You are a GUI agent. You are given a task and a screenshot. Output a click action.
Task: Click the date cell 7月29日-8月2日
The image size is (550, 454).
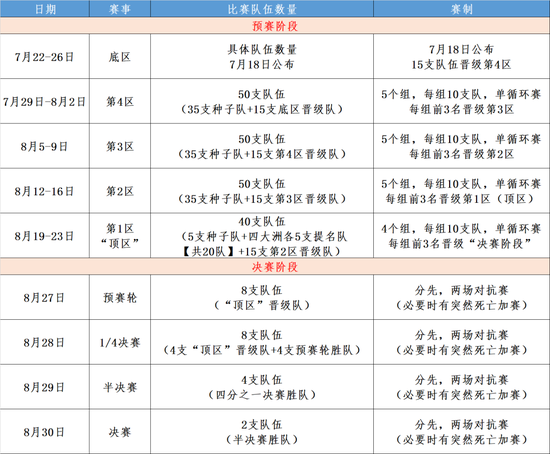pos(45,101)
